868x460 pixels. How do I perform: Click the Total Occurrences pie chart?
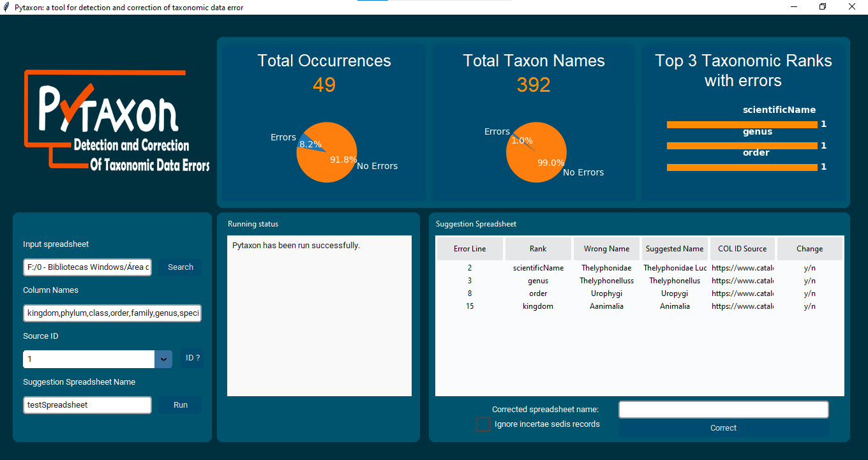point(326,152)
